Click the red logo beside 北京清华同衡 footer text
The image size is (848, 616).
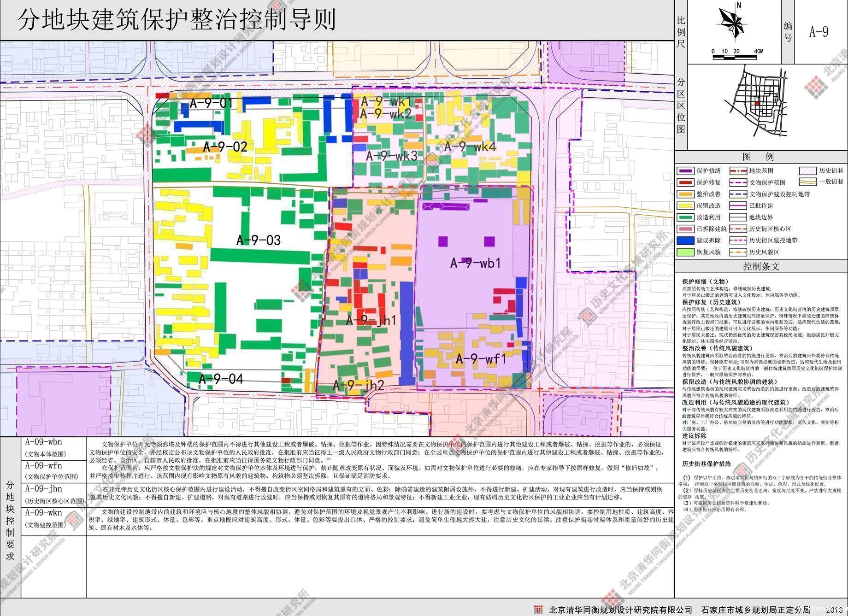coord(537,610)
